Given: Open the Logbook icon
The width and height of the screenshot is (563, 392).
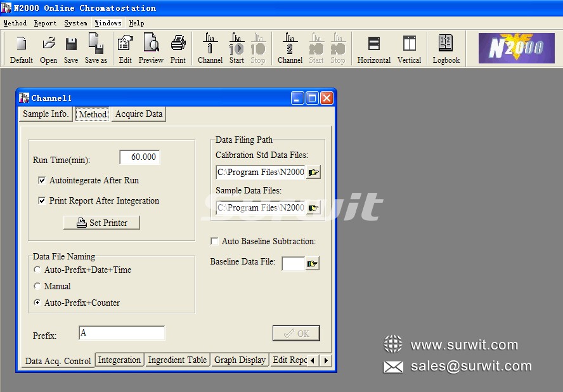Looking at the screenshot, I should coord(446,49).
